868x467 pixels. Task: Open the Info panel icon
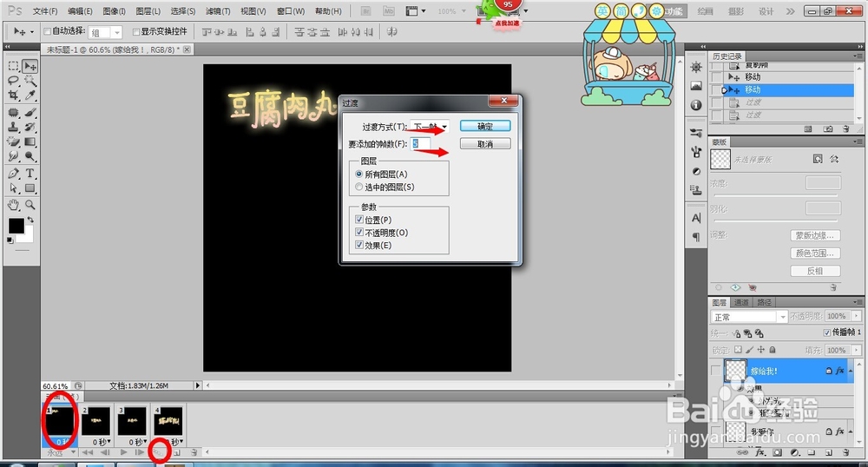[x=696, y=105]
